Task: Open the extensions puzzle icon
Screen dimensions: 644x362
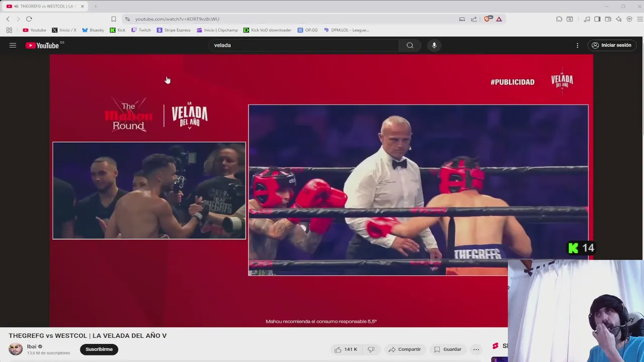Action: pos(559,19)
